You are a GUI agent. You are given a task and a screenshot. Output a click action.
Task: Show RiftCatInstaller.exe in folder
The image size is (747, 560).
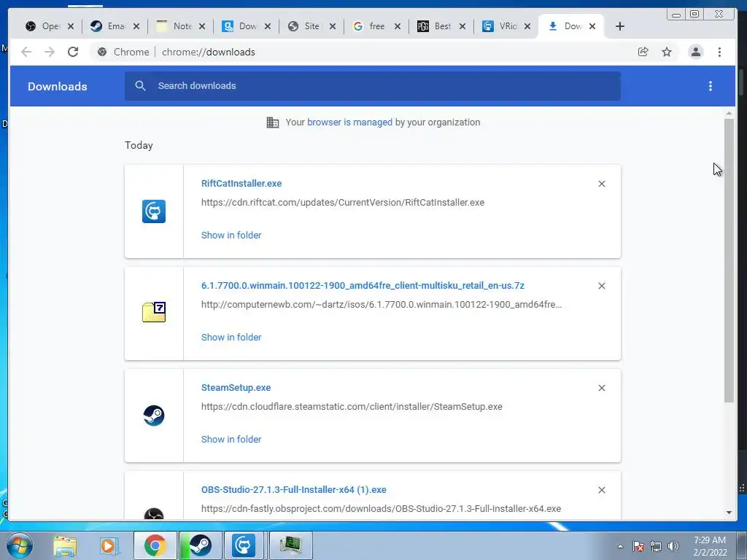click(x=231, y=236)
